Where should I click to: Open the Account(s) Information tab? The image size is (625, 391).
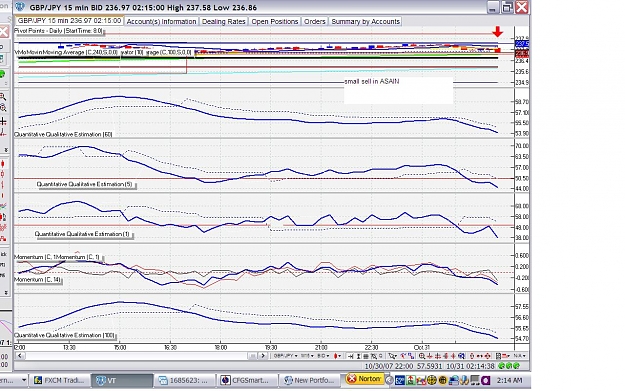(x=161, y=22)
